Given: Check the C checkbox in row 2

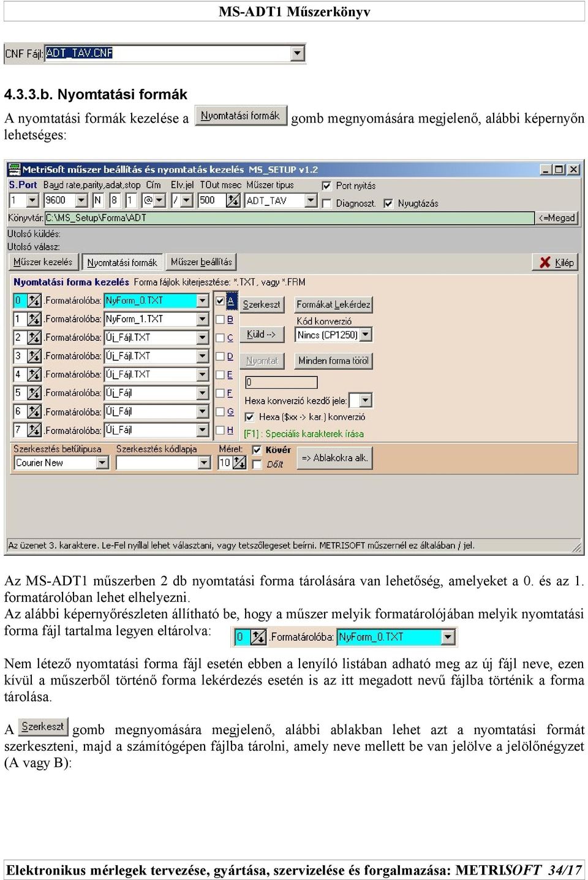Looking at the screenshot, I should coord(220,338).
